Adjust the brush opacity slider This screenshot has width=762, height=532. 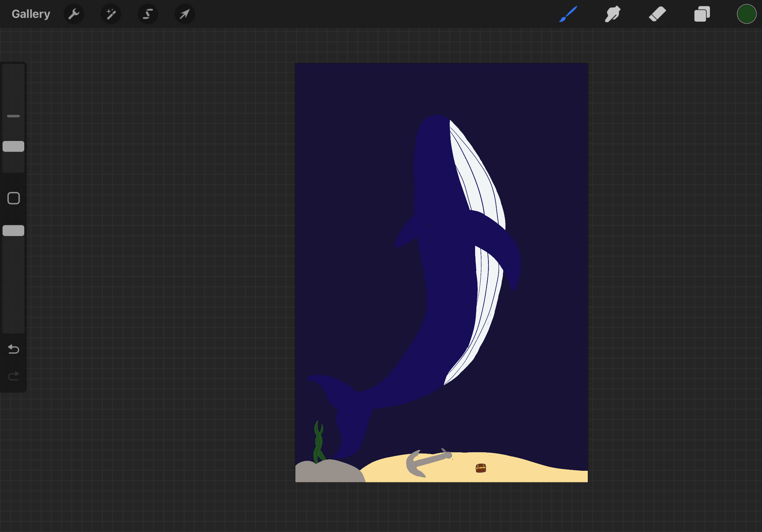13,230
